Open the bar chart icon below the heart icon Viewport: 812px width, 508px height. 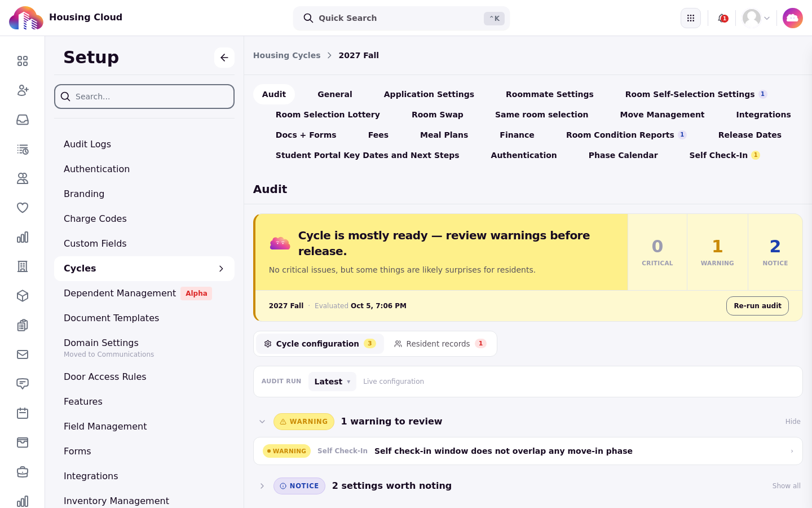pos(23,237)
